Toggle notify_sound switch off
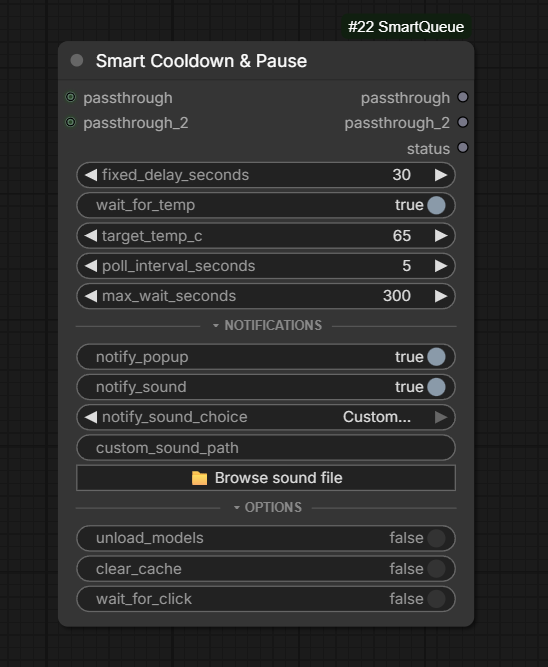 pos(436,387)
